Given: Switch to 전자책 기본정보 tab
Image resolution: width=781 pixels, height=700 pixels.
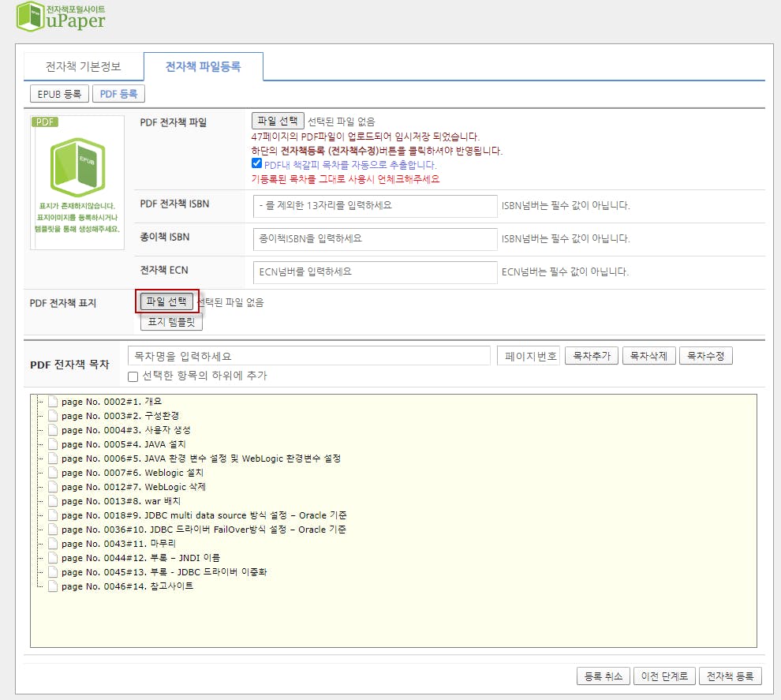Looking at the screenshot, I should coord(84,67).
